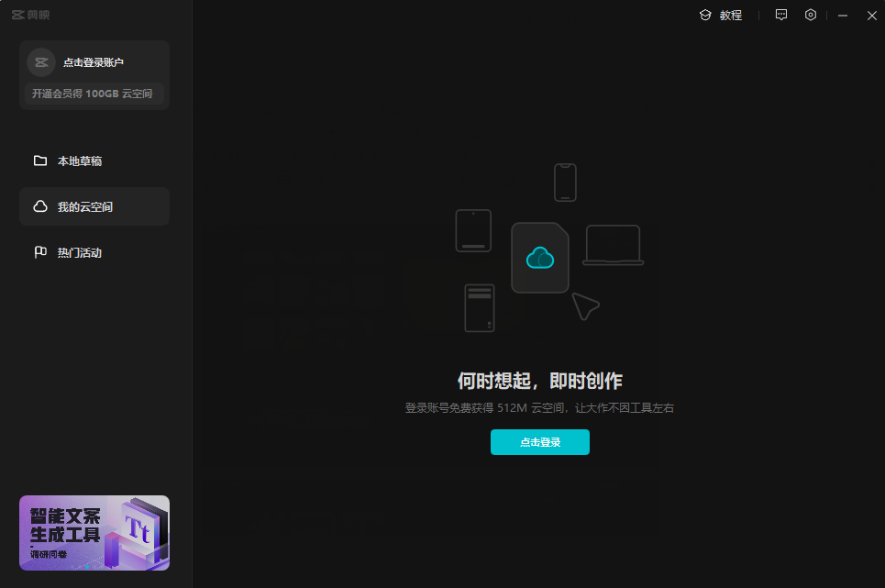Open the 开通会员得 100GB 云空间 promotion
The height and width of the screenshot is (588, 885).
94,93
